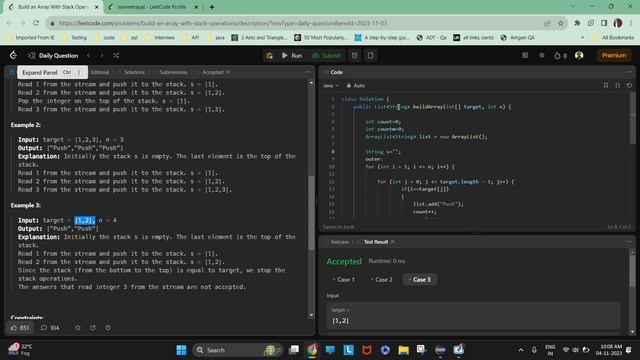Pick a random question shuffle icon
640x360 pixels.
coord(116,56)
